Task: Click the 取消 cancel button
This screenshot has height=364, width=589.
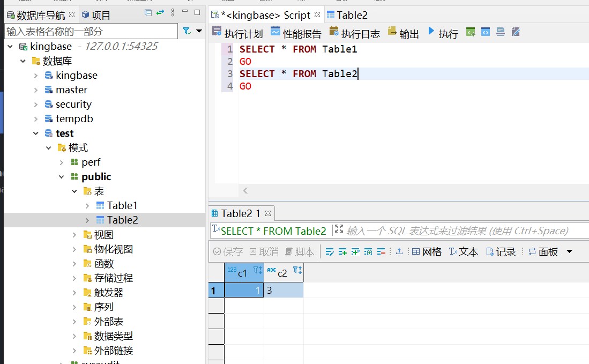Action: (x=264, y=251)
